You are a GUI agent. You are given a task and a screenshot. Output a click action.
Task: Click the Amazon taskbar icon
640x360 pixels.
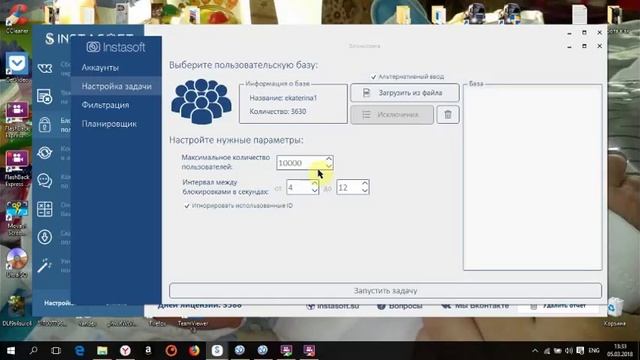[148, 351]
